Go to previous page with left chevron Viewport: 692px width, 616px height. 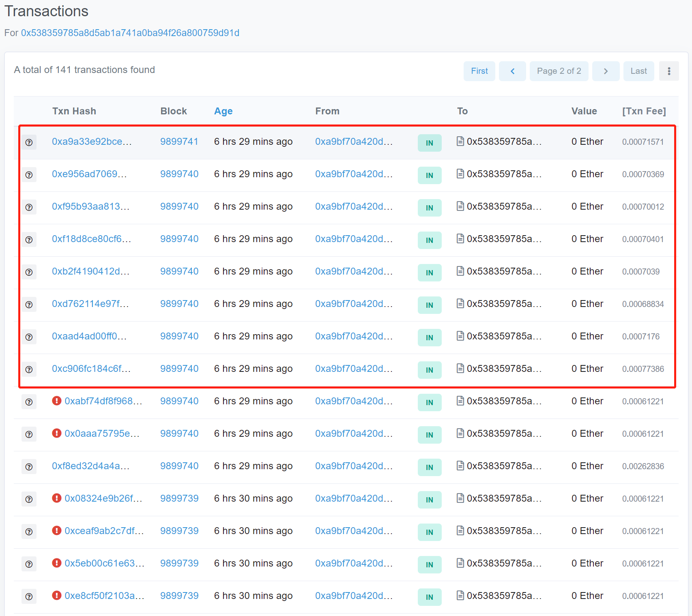(512, 71)
